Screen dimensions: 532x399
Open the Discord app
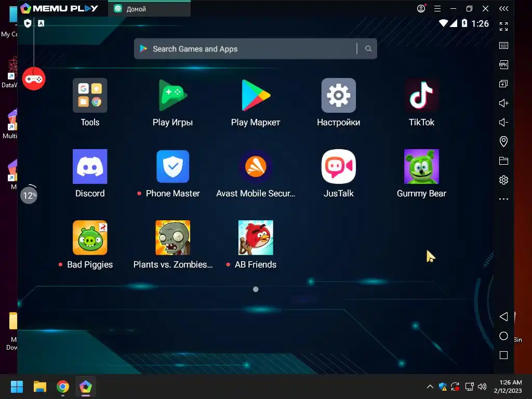point(90,167)
